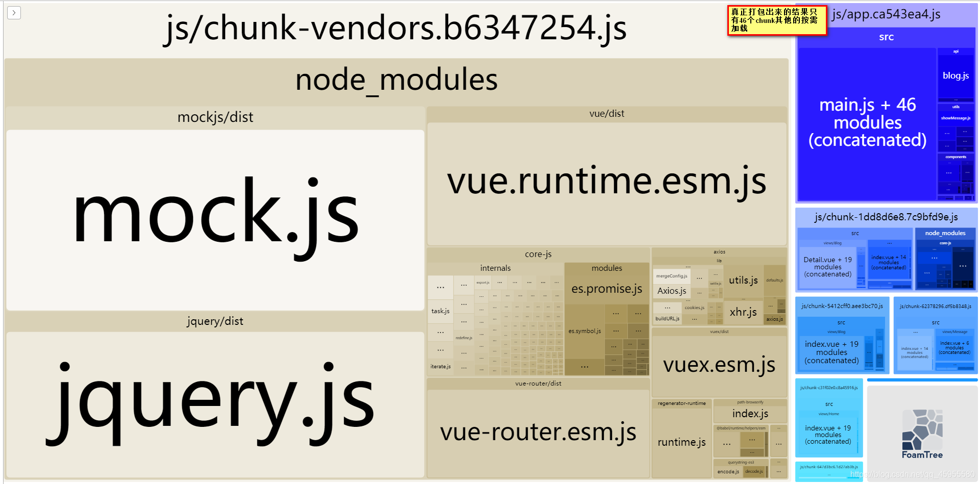Click the jquery/dist group header
Screen dimensions: 980x484
215,321
